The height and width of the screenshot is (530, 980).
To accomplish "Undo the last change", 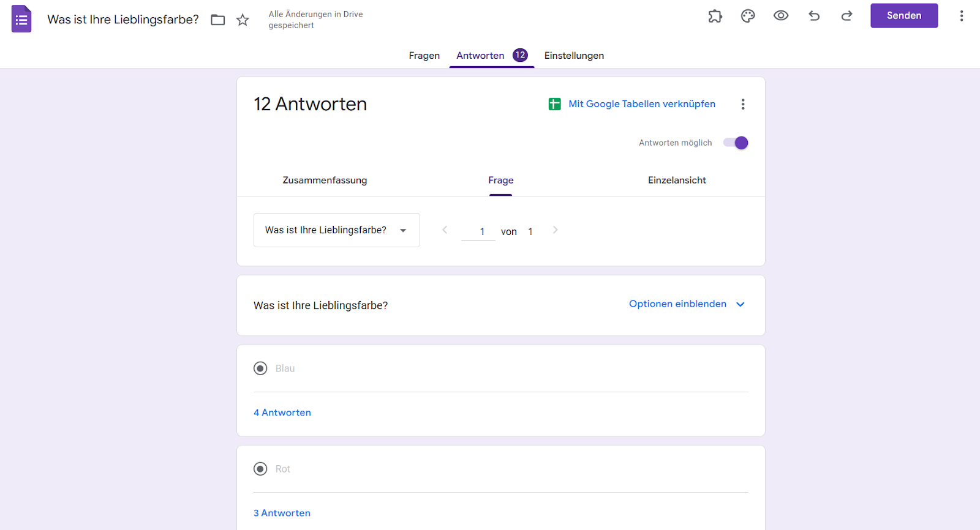I will [x=814, y=16].
